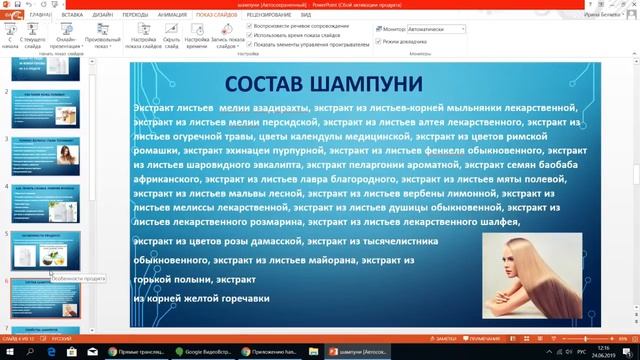
Task: Switch to the ПЕРЕХОДЫ ribbon tab
Action: pyautogui.click(x=135, y=15)
